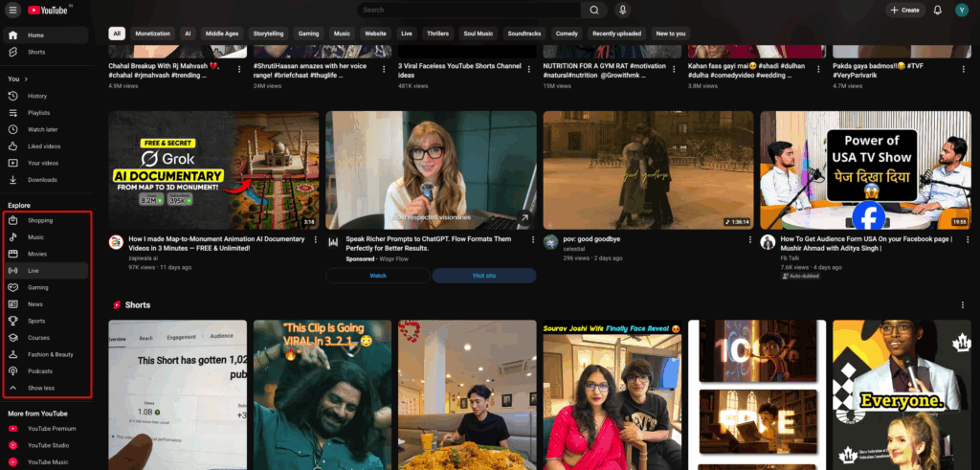Select the Middle Ages filter chip
The image size is (980, 470).
coord(222,34)
